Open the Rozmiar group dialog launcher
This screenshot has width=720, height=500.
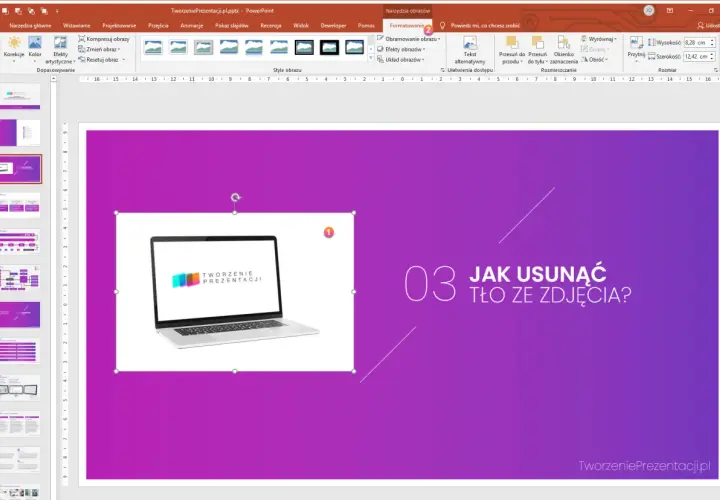pyautogui.click(x=715, y=70)
